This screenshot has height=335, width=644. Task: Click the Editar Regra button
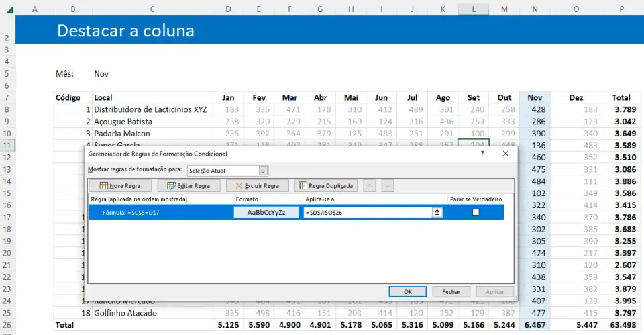(x=189, y=186)
